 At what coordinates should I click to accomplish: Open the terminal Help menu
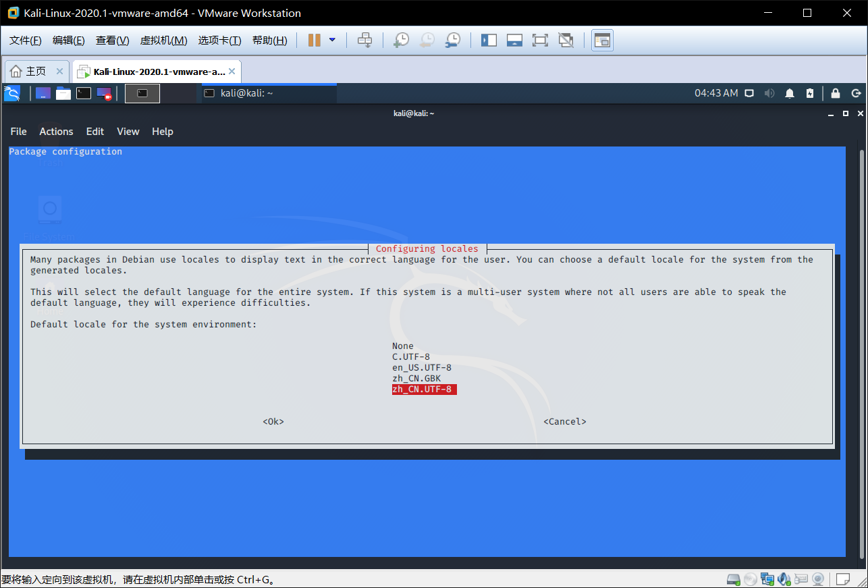tap(163, 132)
